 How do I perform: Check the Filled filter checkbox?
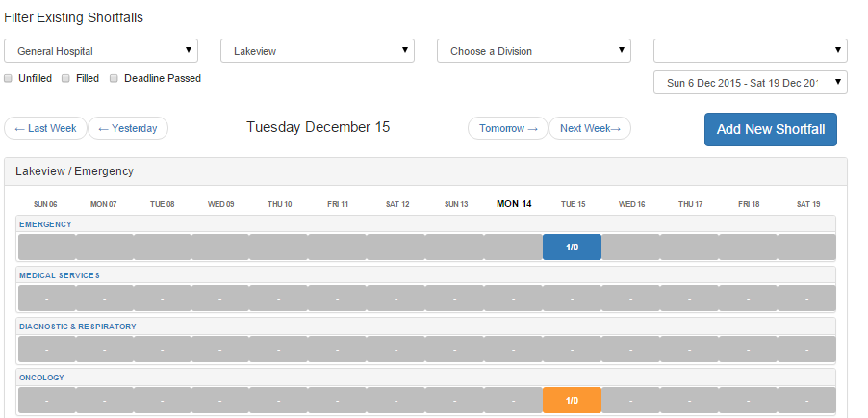click(66, 78)
